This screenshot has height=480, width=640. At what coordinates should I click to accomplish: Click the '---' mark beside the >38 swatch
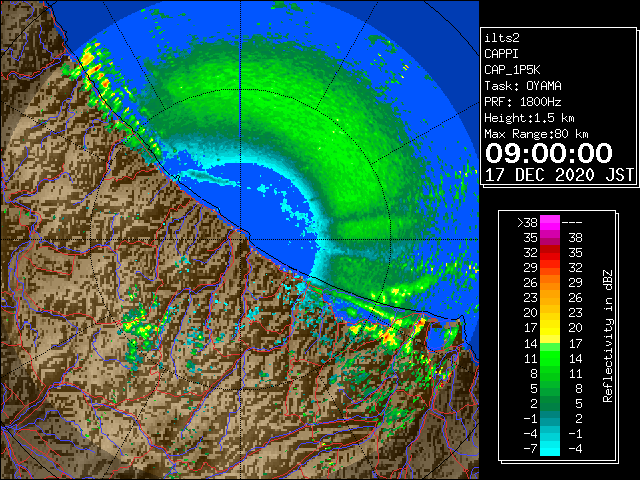click(x=572, y=223)
